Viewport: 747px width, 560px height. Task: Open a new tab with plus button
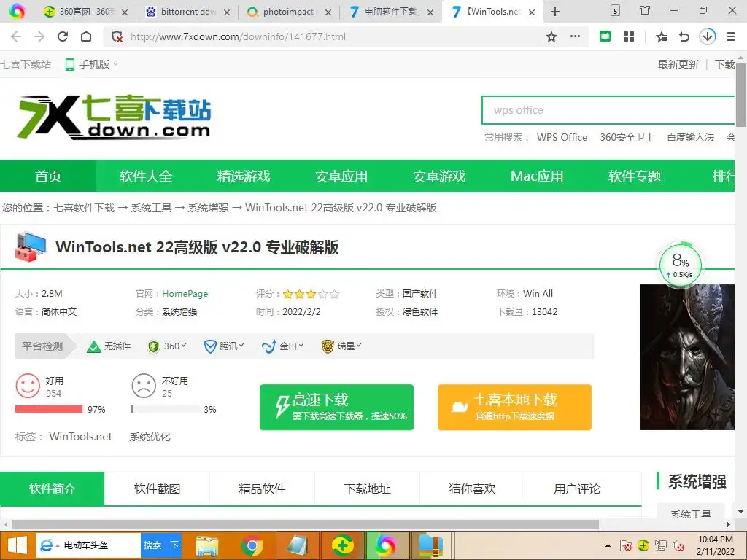(x=555, y=12)
